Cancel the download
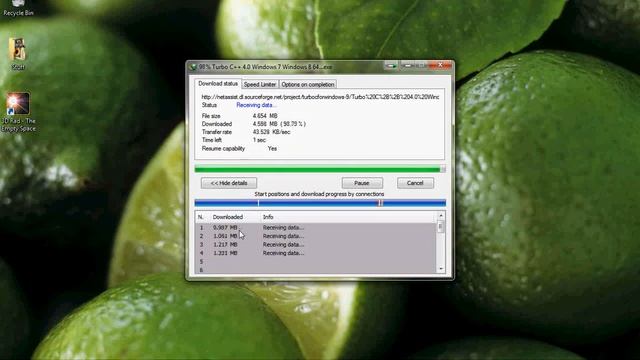 point(415,183)
